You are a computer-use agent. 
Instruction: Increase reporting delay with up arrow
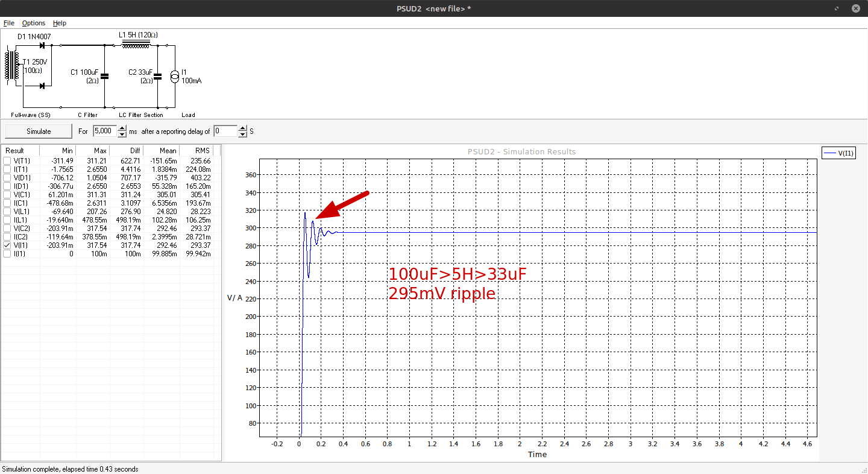coord(243,128)
